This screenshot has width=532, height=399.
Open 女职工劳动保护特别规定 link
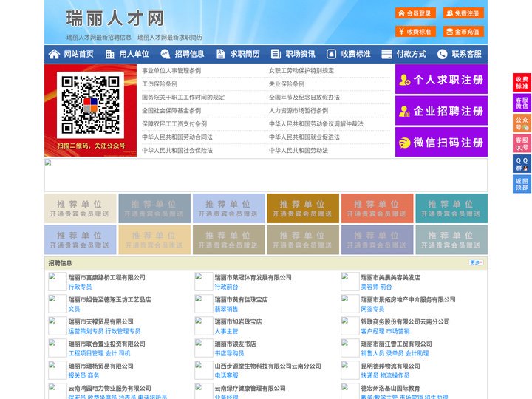[301, 71]
